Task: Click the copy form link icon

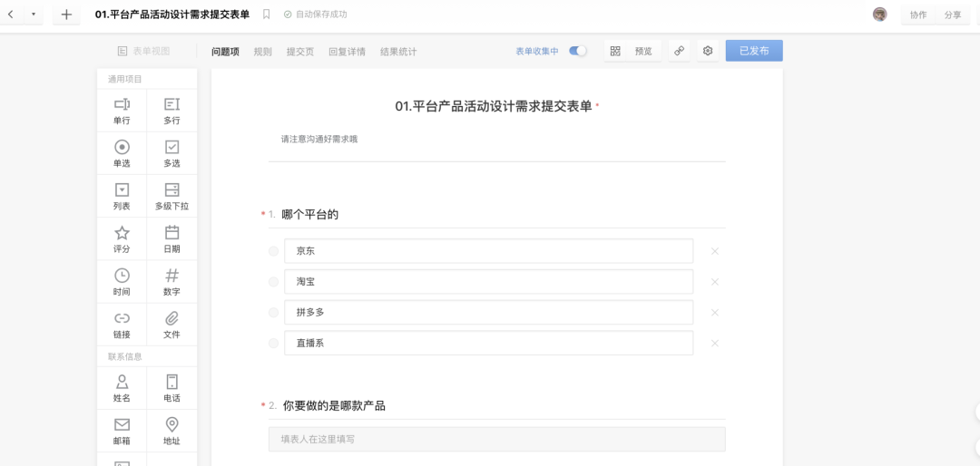Action: [x=679, y=52]
